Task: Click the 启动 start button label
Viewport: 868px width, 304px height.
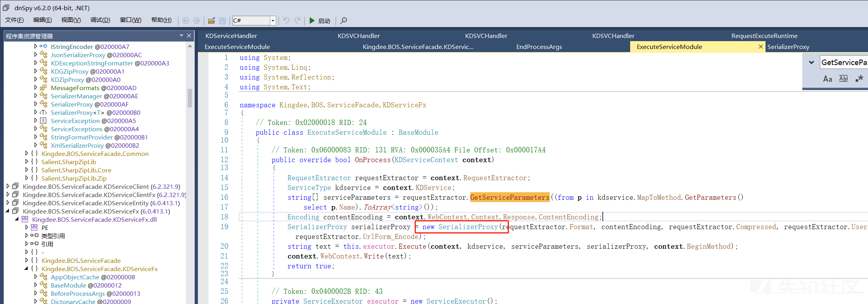Action: [x=324, y=21]
